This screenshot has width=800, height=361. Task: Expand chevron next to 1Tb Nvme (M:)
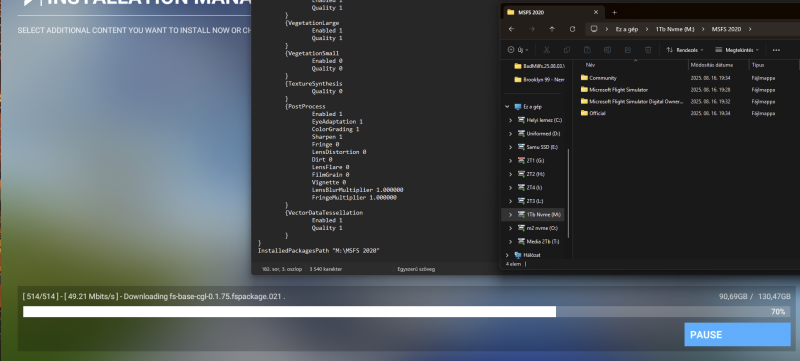coord(510,215)
